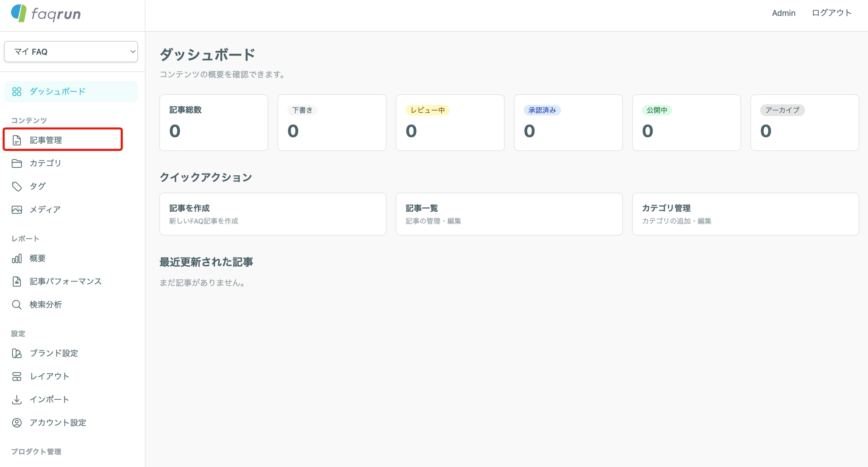Click the カテゴリ管理 quick action card
Viewport: 868px width, 467px height.
(746, 214)
